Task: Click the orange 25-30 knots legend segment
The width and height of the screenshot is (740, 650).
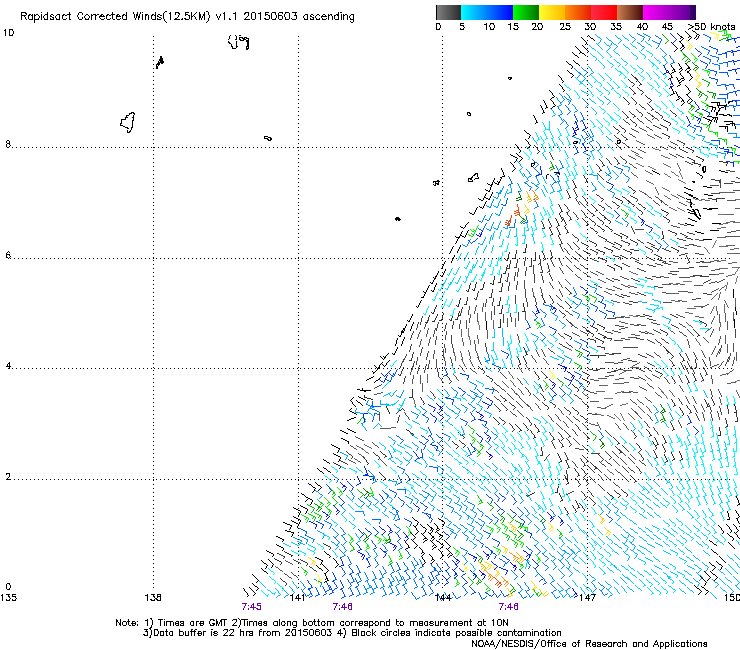Action: point(578,12)
